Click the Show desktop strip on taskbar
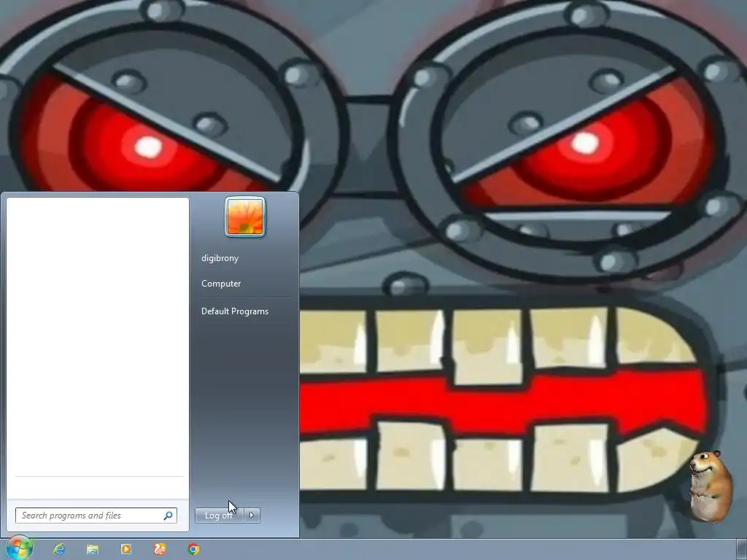The height and width of the screenshot is (560, 747). pos(741,549)
